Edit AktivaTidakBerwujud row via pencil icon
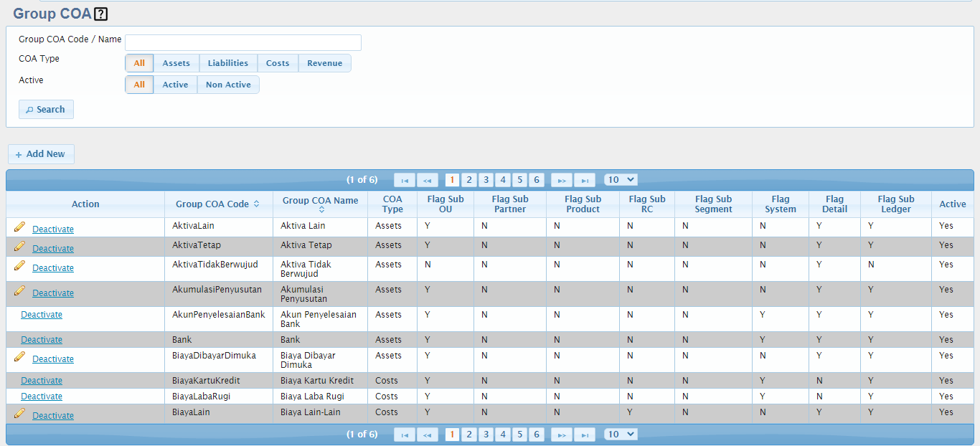This screenshot has height=446, width=980. 19,265
